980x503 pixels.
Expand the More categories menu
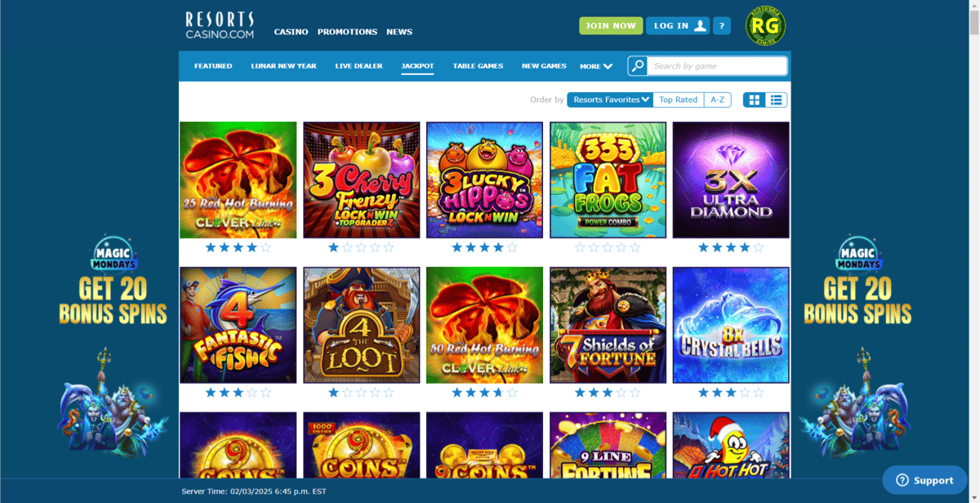click(x=596, y=66)
